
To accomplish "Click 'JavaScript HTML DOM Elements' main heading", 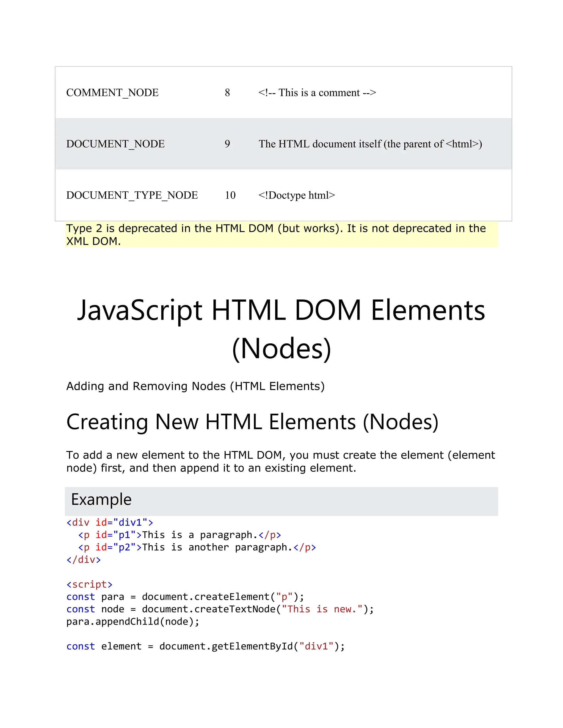I will tap(281, 311).
